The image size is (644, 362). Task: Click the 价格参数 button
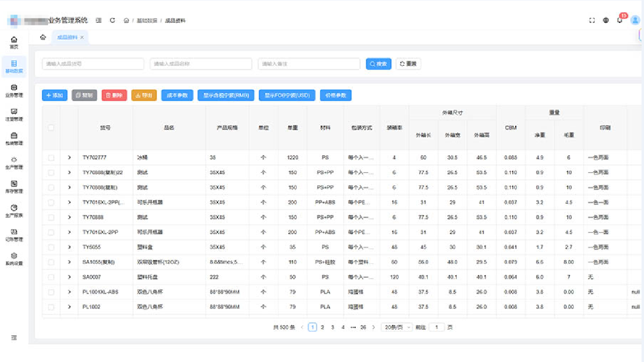coord(336,95)
